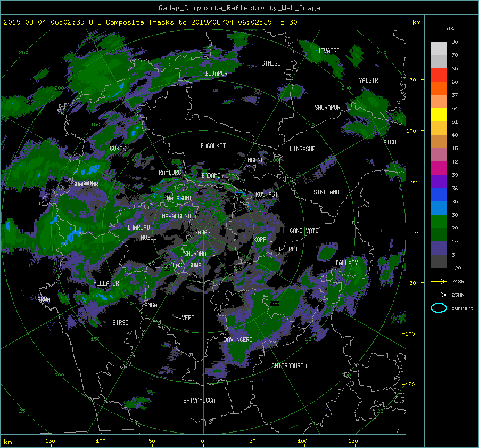479x448 pixels.
Task: Click the GANGAVATI city label
Action: click(304, 231)
